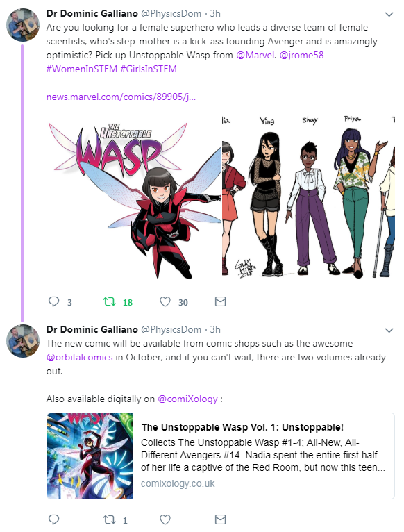Like the second tweet about comiXology
Screen dimensions: 404x532
(x=165, y=519)
